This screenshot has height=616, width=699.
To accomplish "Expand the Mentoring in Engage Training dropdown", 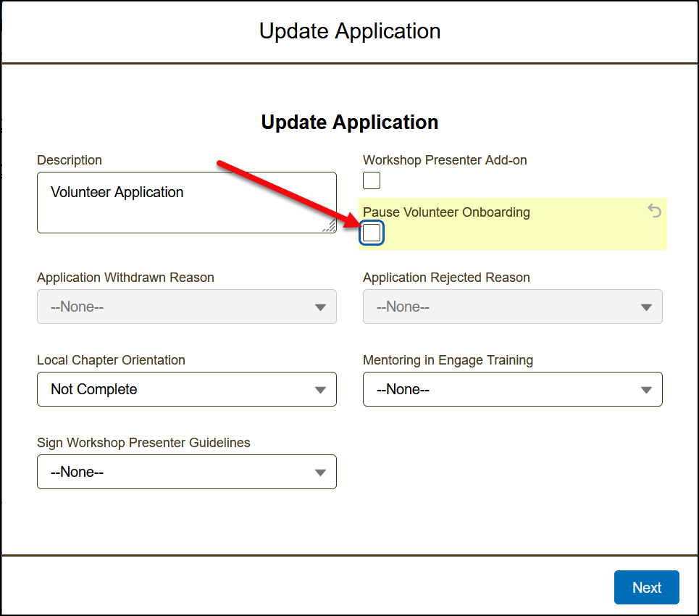I will [x=512, y=389].
